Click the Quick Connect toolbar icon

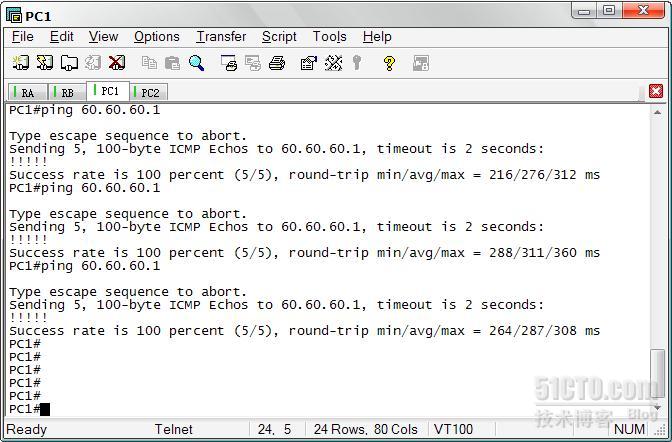tap(45, 63)
